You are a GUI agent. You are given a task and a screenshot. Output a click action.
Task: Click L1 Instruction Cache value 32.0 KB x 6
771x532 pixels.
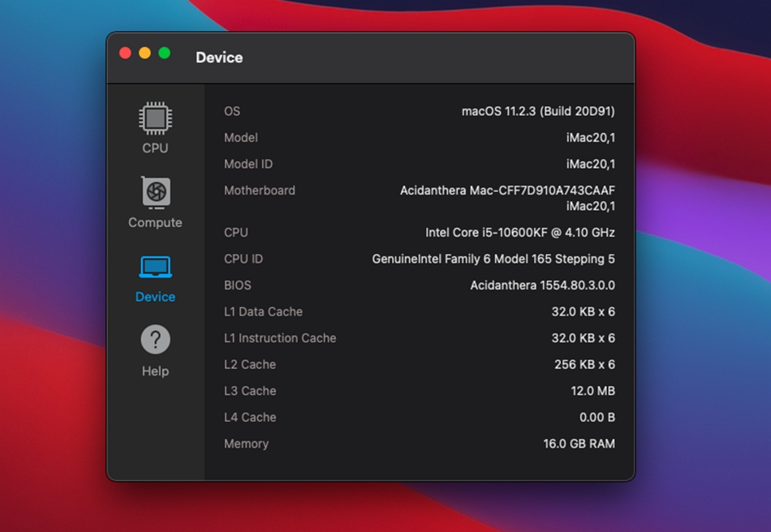(584, 338)
